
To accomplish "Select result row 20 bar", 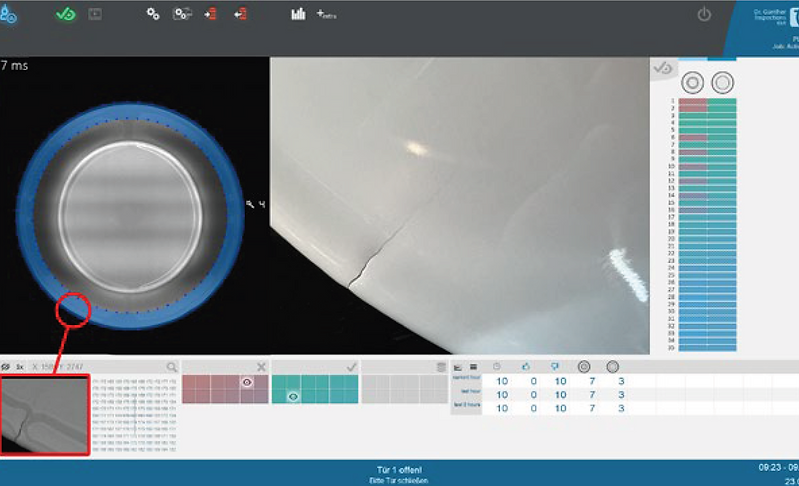I will (x=707, y=239).
